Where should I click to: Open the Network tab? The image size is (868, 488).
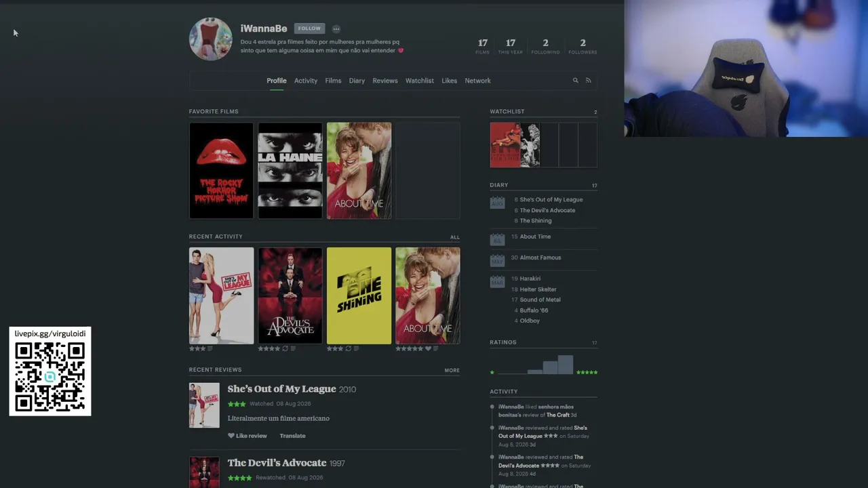(478, 81)
